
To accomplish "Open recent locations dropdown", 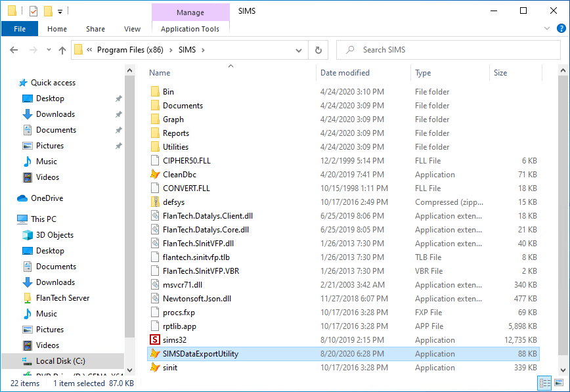I will click(x=49, y=50).
